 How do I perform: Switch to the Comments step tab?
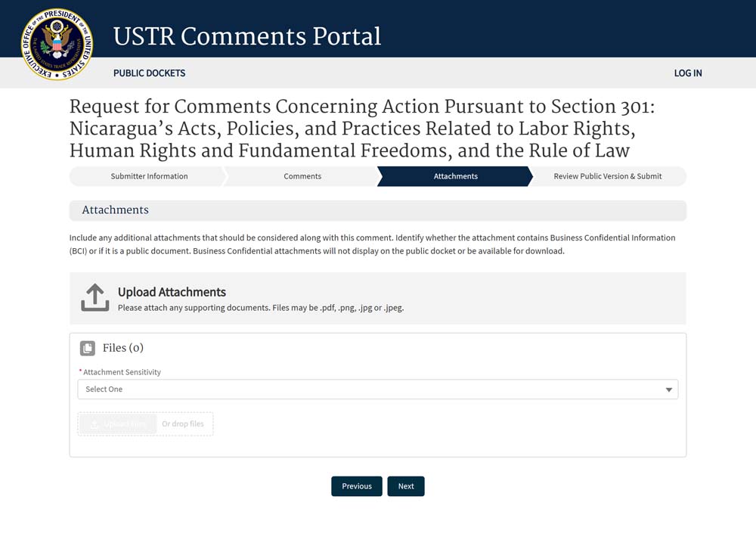302,176
